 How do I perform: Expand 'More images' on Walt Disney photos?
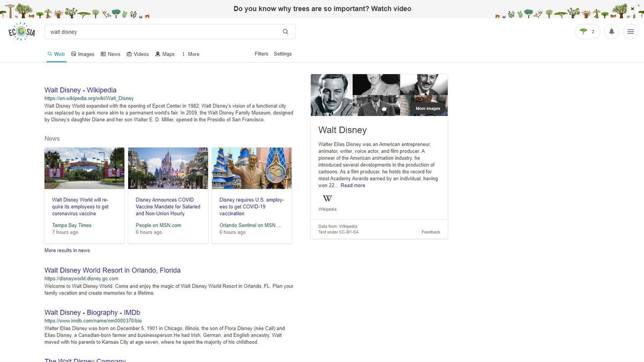[x=427, y=108]
